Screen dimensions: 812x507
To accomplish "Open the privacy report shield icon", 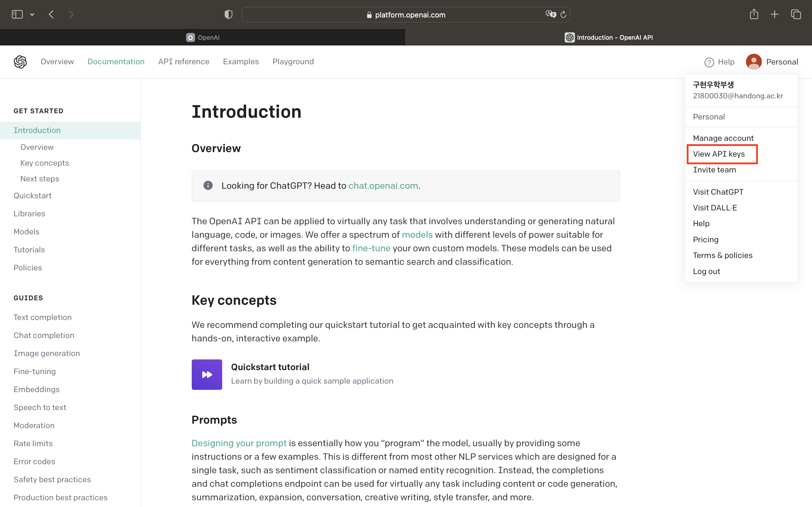I will click(x=228, y=14).
